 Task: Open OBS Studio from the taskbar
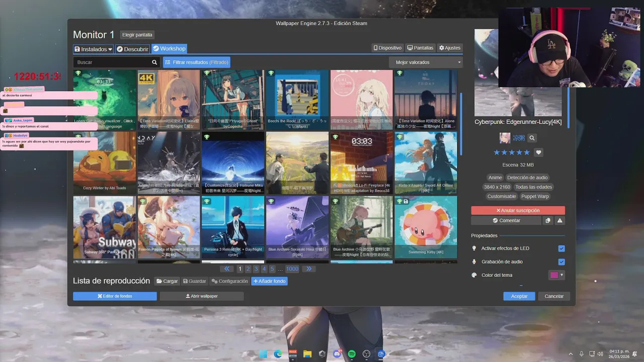coord(367,354)
